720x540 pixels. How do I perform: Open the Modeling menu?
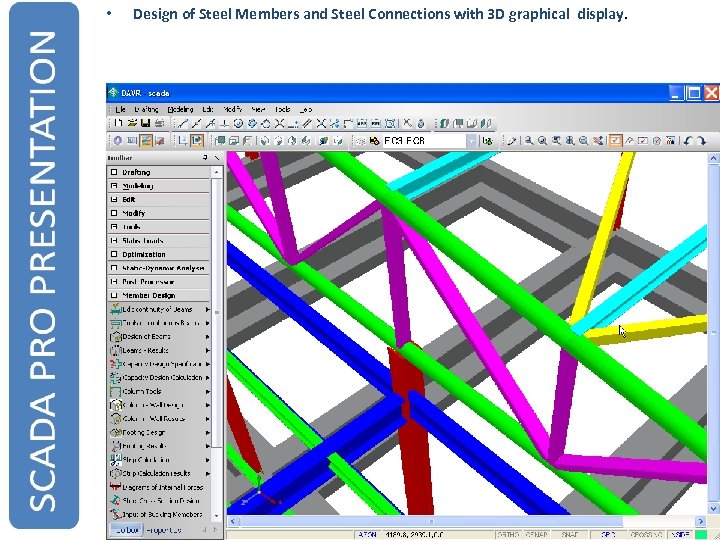click(180, 109)
